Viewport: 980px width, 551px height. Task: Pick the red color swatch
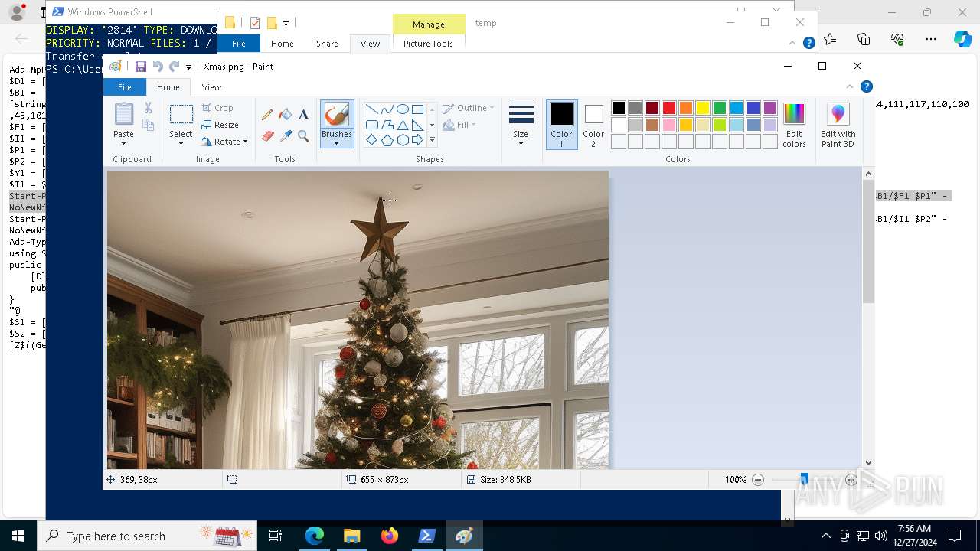[669, 108]
